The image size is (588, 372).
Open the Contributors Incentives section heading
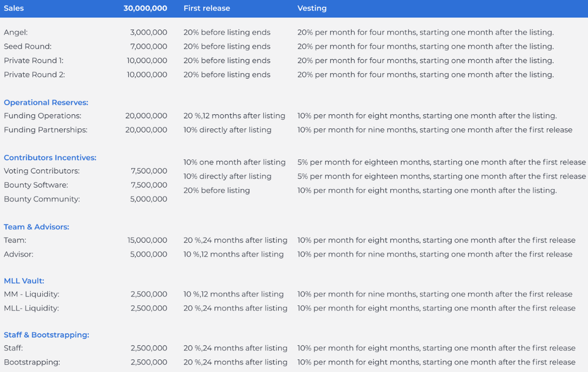coord(50,158)
